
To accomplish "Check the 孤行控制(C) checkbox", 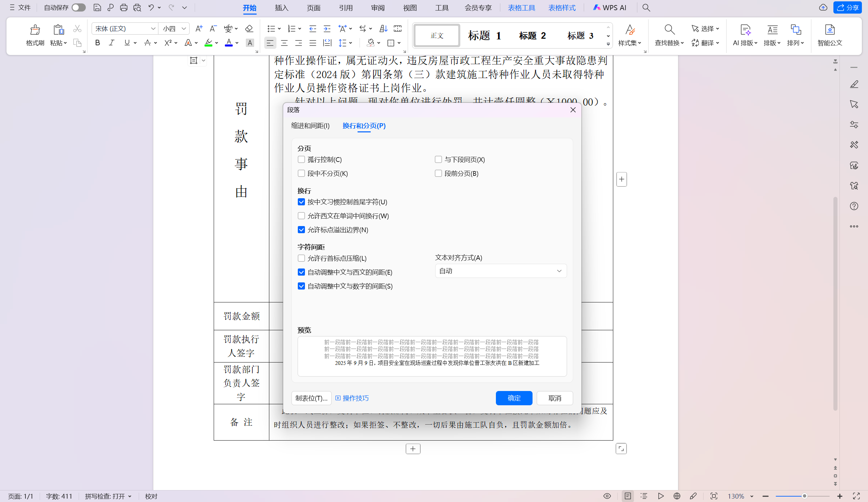I will 302,159.
